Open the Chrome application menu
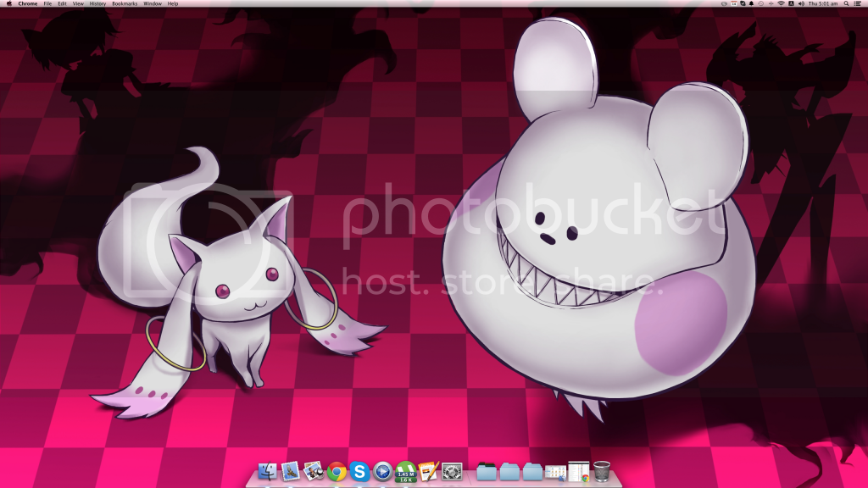 [x=27, y=4]
